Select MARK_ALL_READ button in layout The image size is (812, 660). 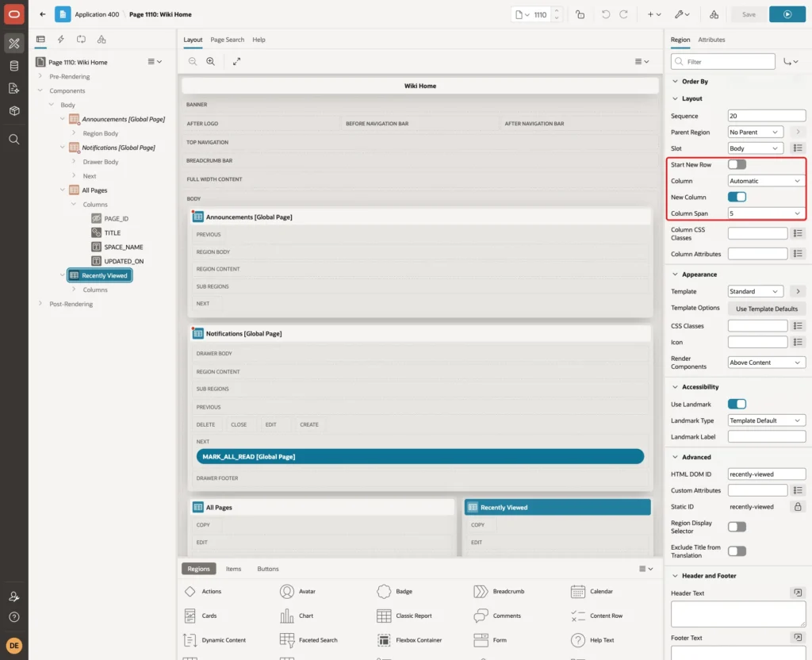pyautogui.click(x=420, y=456)
